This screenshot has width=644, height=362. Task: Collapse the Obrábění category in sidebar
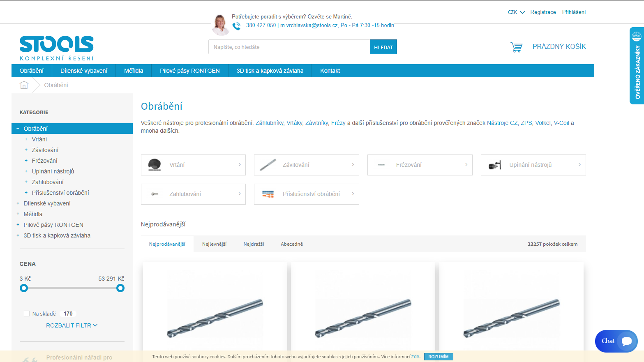point(18,129)
